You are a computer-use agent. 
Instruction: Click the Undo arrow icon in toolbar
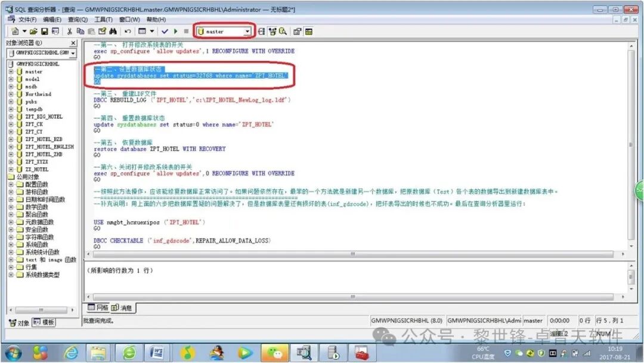point(128,31)
